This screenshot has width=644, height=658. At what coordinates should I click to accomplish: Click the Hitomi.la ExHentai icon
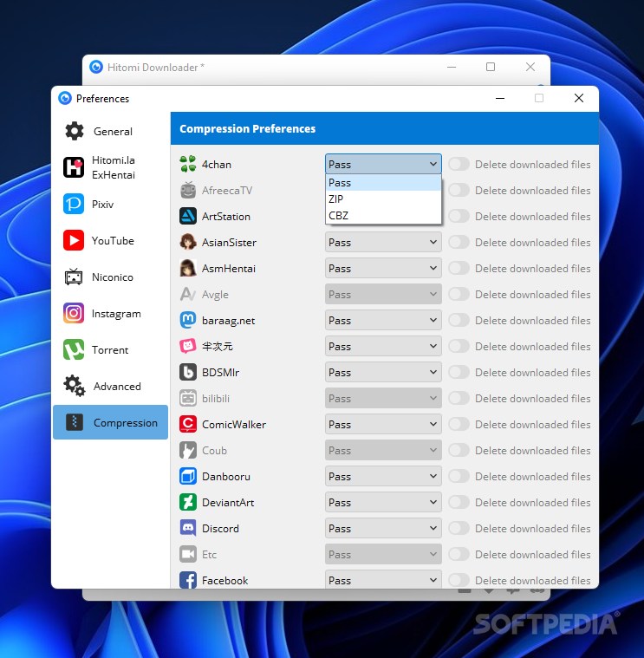click(74, 167)
